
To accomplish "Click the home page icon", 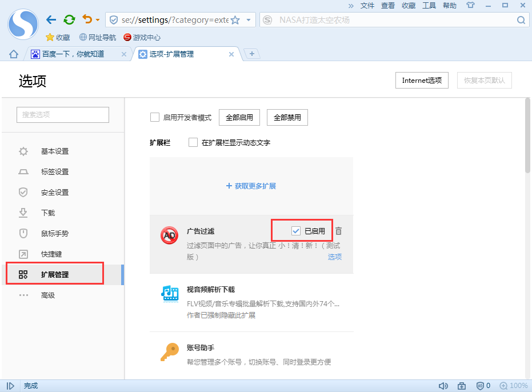I will [14, 54].
